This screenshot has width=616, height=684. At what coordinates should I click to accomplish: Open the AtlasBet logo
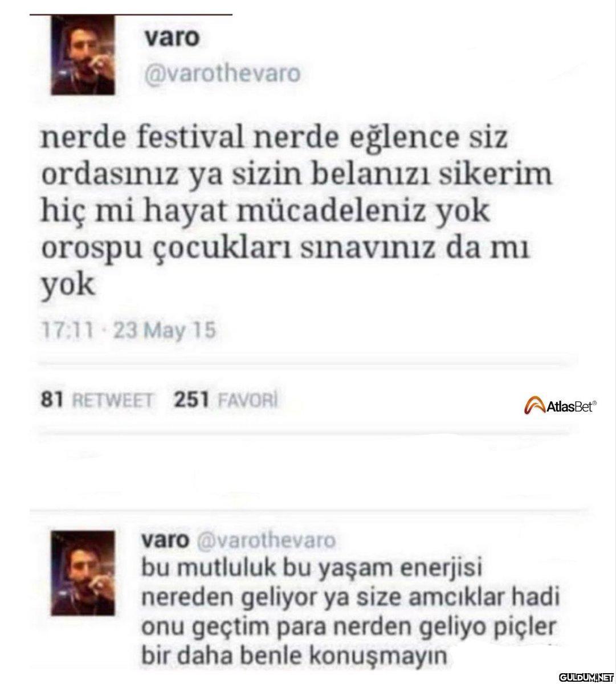(x=560, y=406)
